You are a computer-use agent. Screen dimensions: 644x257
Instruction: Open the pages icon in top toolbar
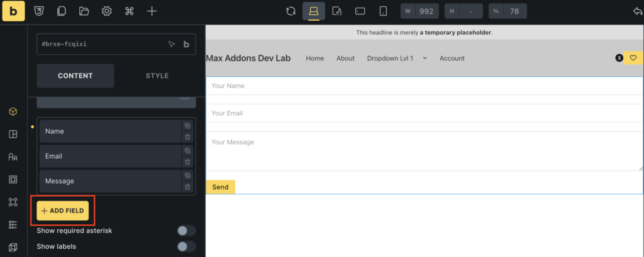click(x=62, y=11)
